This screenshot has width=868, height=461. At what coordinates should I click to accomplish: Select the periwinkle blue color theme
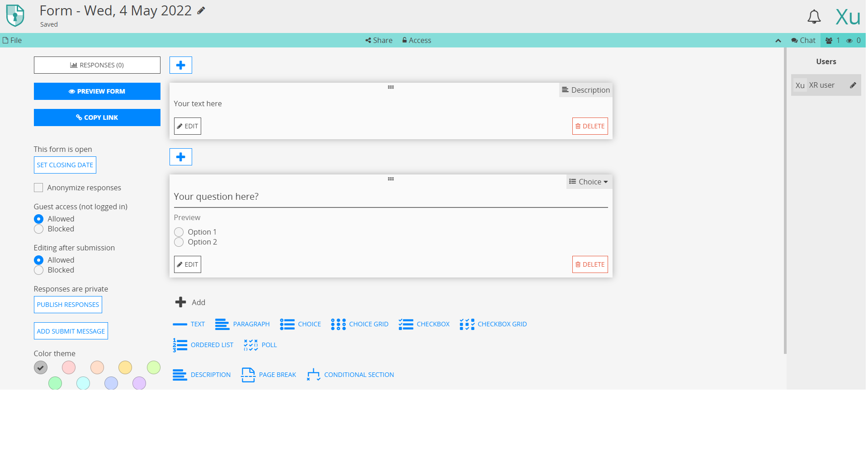click(x=111, y=383)
